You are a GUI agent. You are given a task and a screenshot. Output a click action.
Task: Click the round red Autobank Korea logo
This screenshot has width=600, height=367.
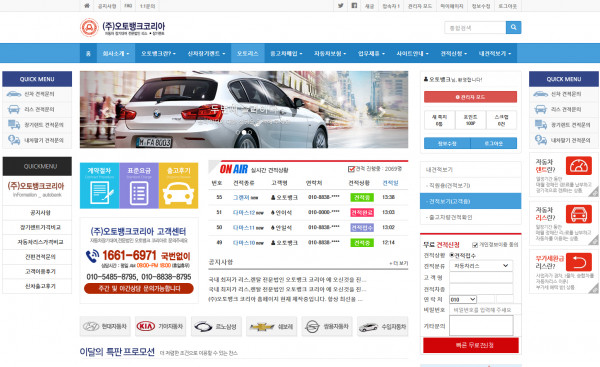point(89,28)
